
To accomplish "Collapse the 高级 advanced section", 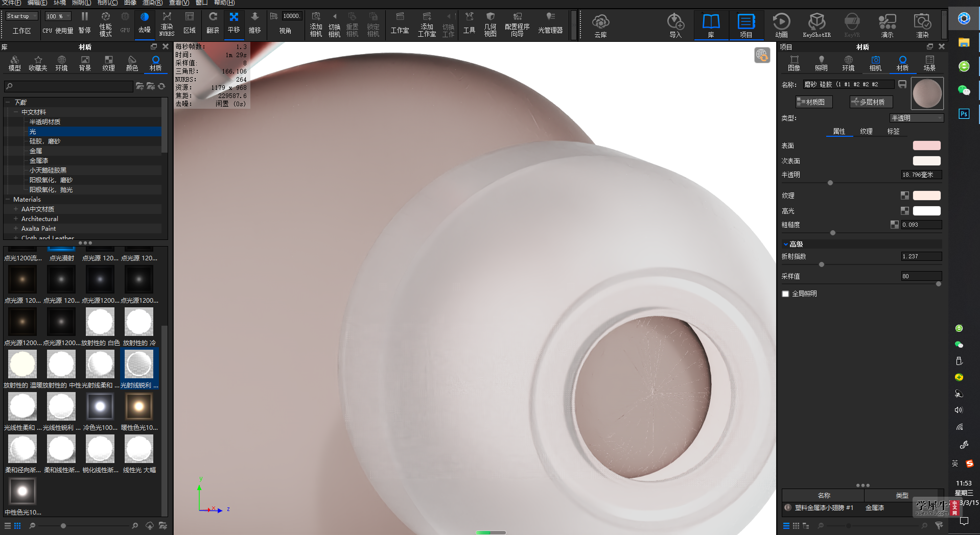I will [786, 245].
